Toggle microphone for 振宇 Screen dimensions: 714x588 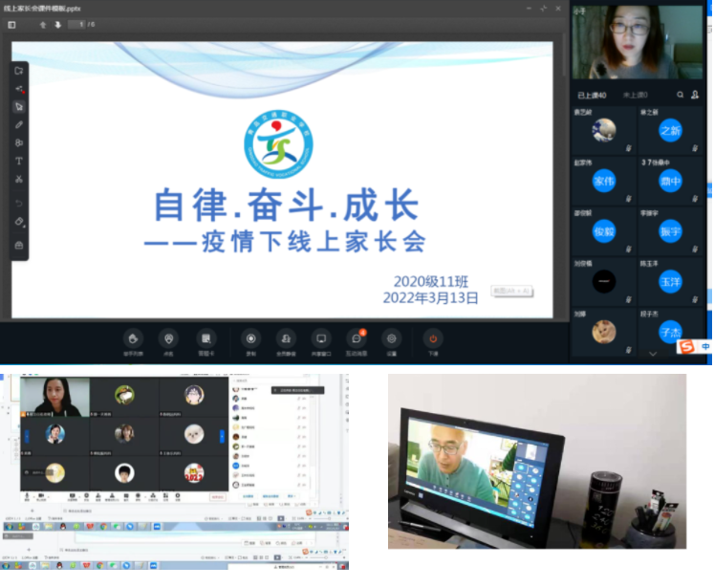coord(695,250)
